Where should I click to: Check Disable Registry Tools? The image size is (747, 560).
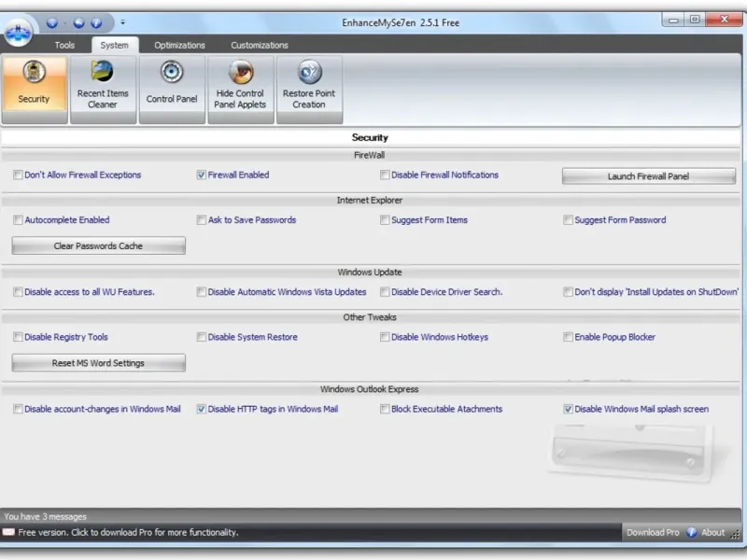[x=18, y=337]
